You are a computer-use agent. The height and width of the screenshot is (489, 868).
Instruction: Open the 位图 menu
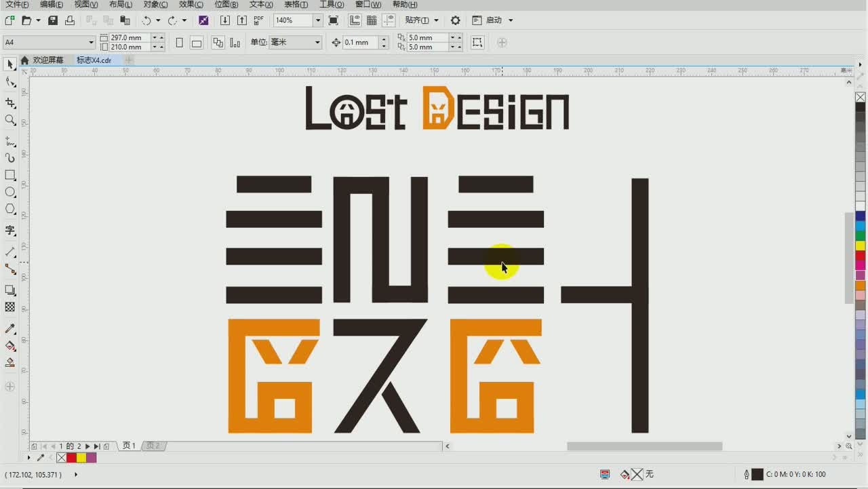pyautogui.click(x=226, y=4)
